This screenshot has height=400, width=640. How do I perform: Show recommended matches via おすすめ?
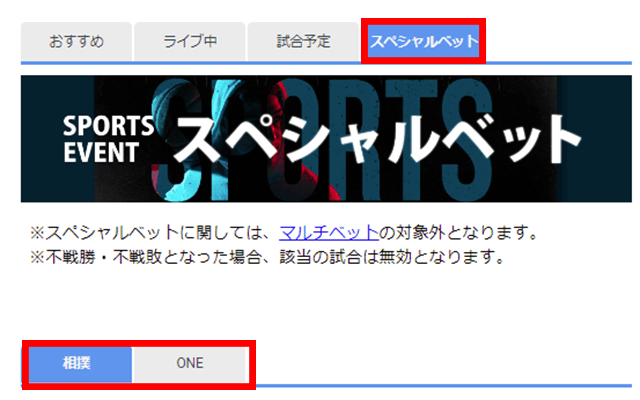(x=76, y=42)
